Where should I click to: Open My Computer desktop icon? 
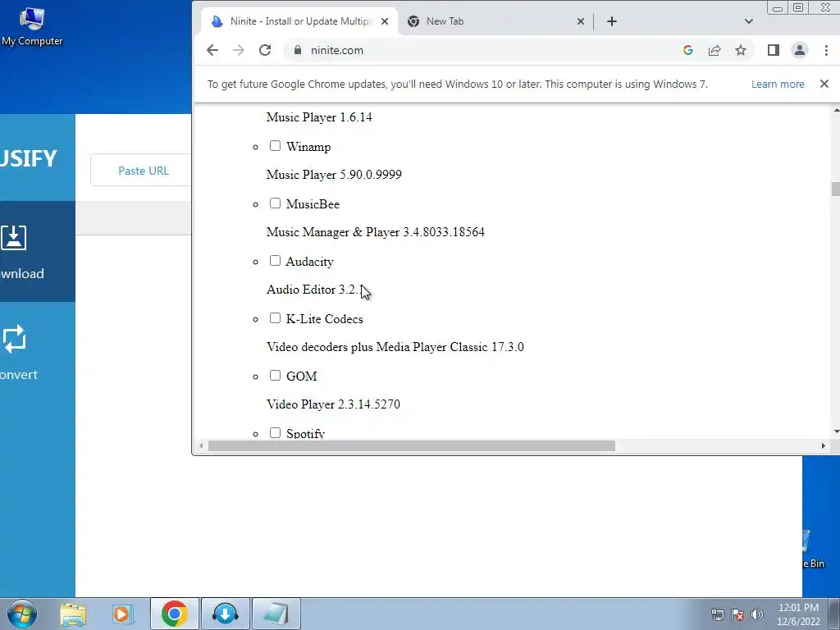32,27
